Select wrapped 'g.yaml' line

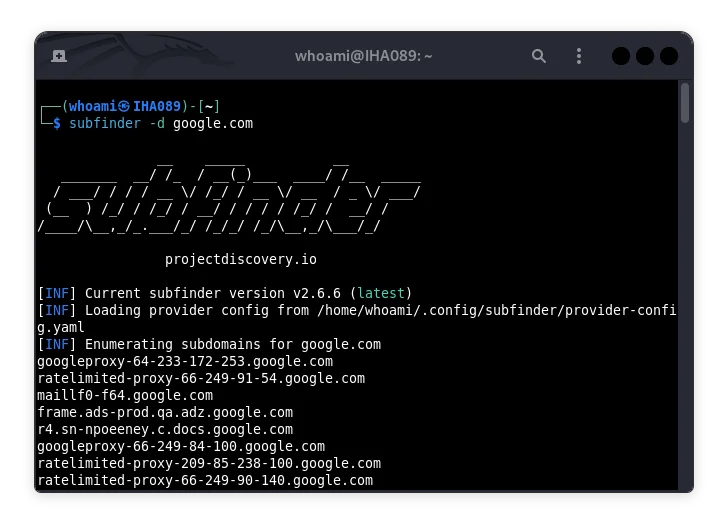[61, 328]
